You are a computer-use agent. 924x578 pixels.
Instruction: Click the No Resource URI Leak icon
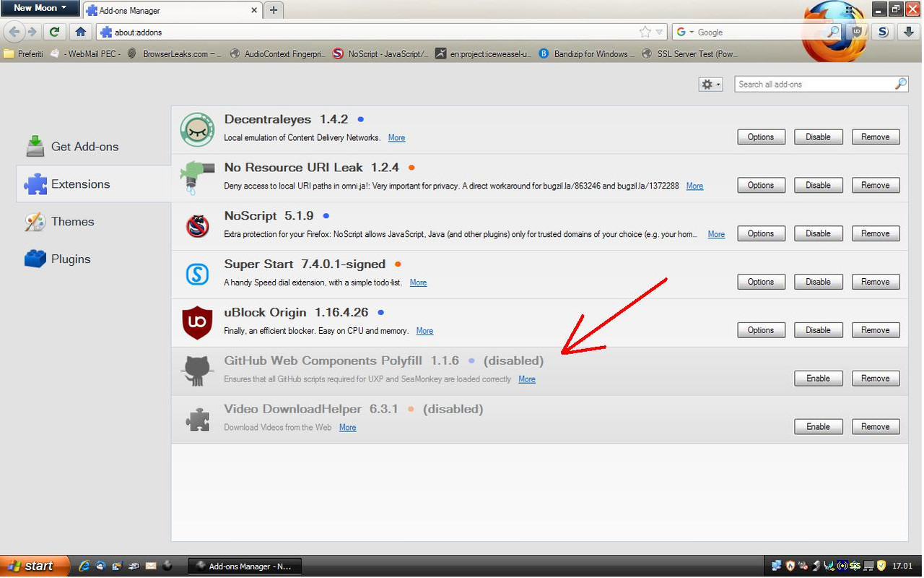tap(197, 178)
